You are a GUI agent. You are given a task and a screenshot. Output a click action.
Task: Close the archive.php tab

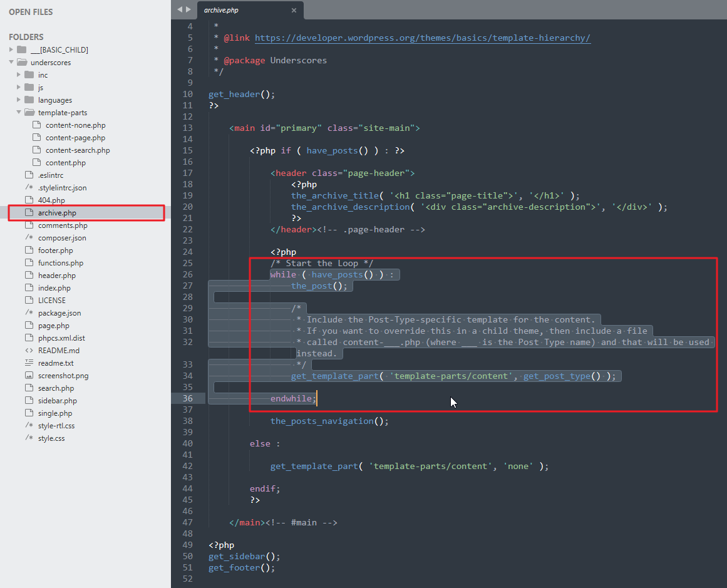(x=294, y=10)
